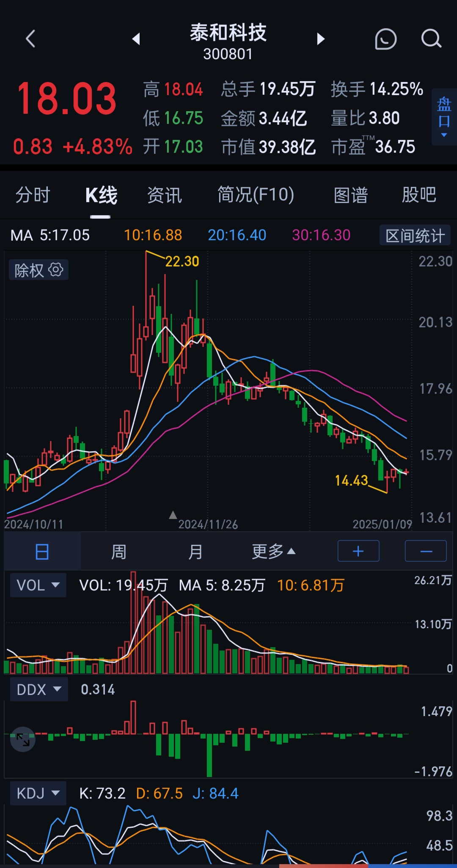Go back using the left chevron

click(30, 39)
